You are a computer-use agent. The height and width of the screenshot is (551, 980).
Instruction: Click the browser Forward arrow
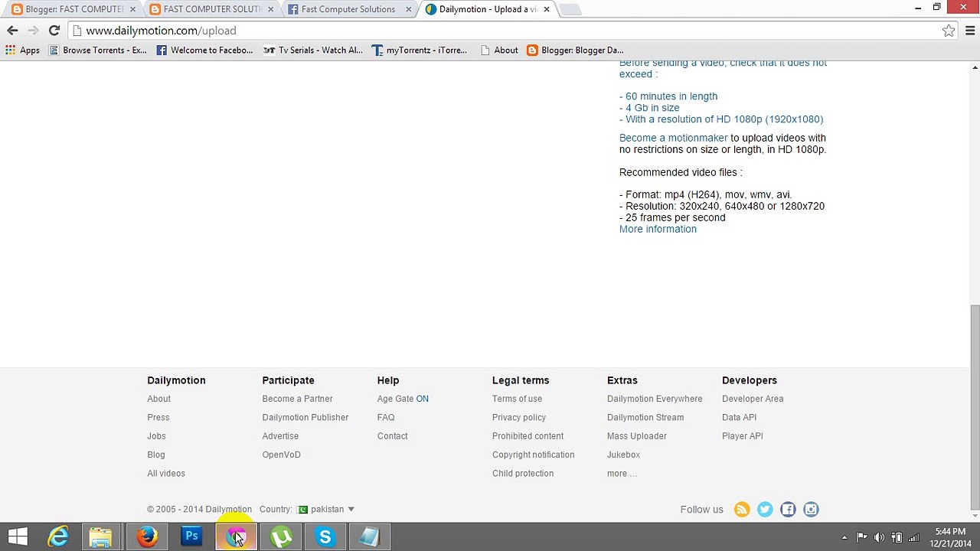[33, 31]
